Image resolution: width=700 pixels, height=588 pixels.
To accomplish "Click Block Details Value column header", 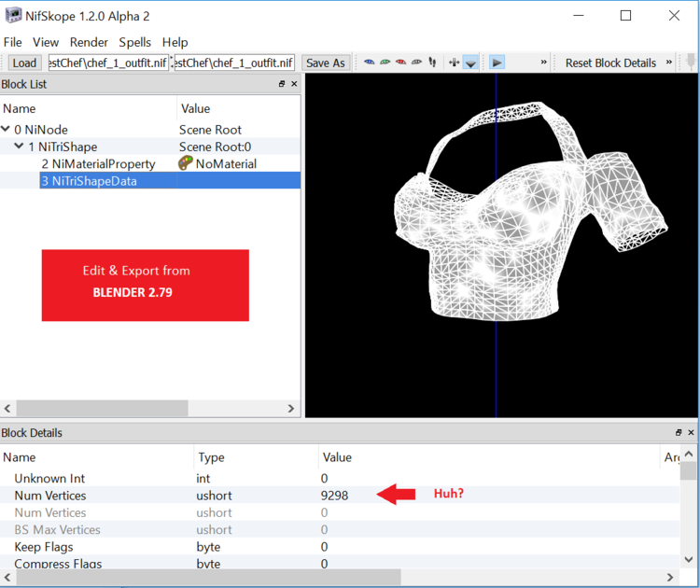I will pos(489,457).
